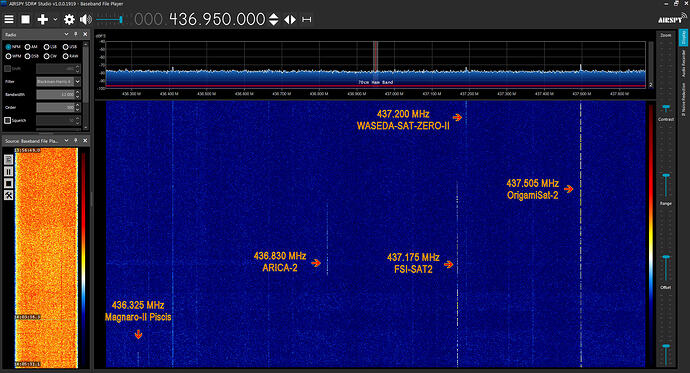Select the NFM demodulation mode
The image size is (690, 373).
click(x=13, y=47)
